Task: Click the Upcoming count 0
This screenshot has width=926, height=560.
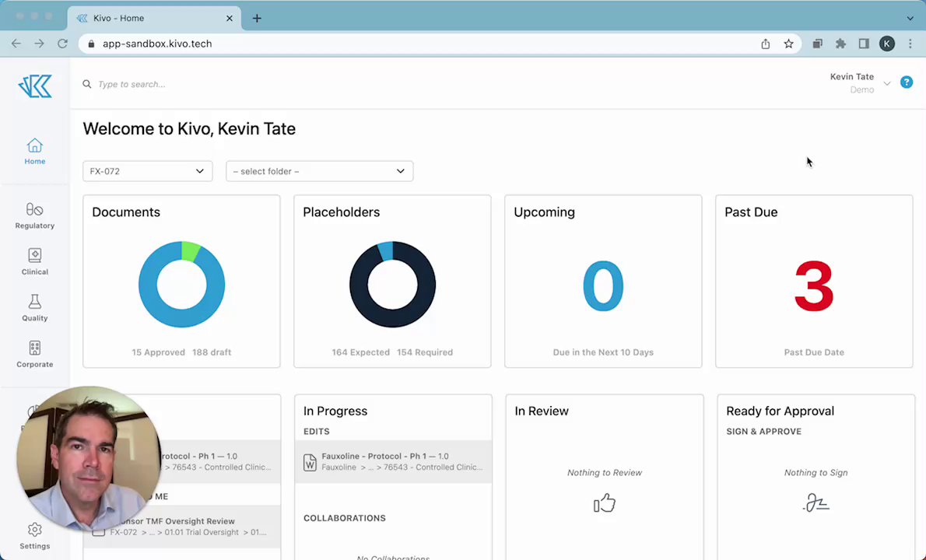Action: pyautogui.click(x=603, y=286)
